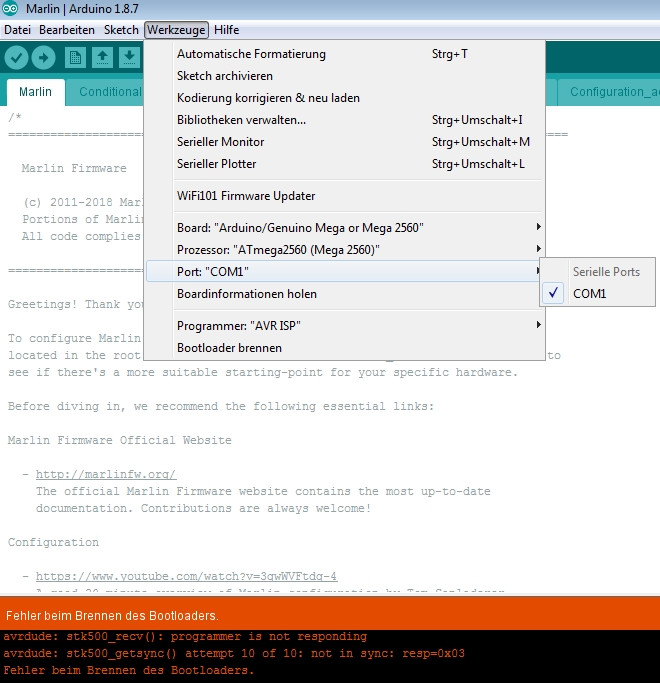
Task: Open the marlinfw.org link
Action: pyautogui.click(x=106, y=474)
